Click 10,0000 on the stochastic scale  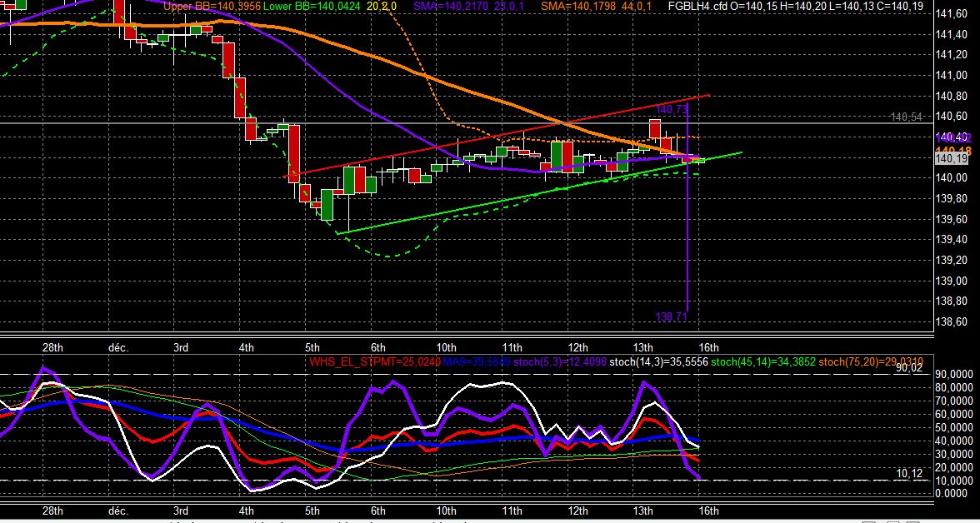pyautogui.click(x=955, y=481)
